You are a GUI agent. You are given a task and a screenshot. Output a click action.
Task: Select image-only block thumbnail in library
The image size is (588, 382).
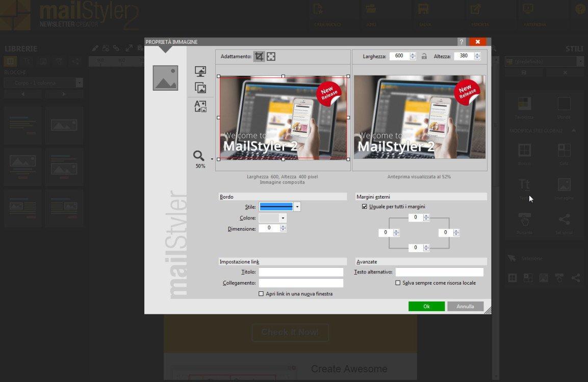(64, 125)
